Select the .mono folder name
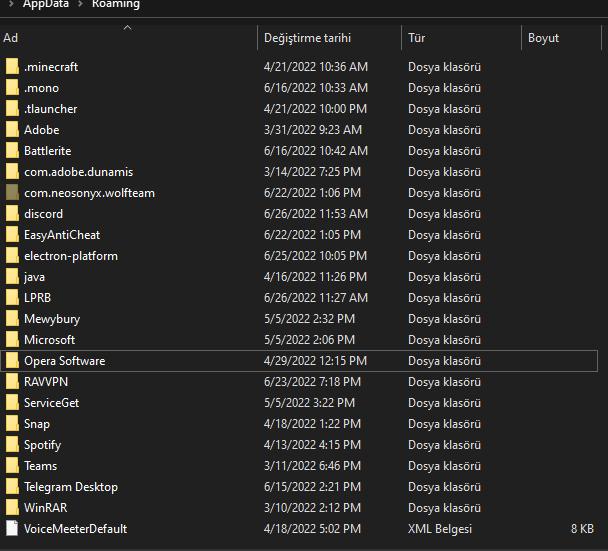This screenshot has width=608, height=551. click(41, 88)
